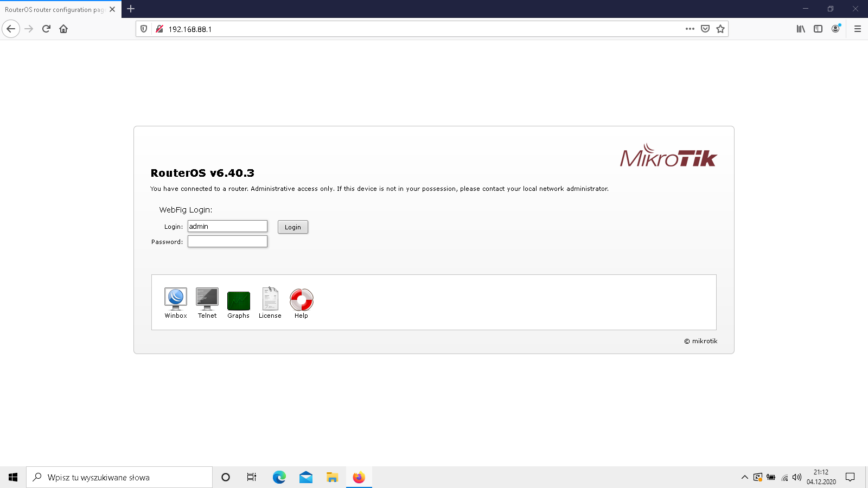The image size is (868, 488).
Task: Open the Windows Start menu
Action: (x=13, y=477)
